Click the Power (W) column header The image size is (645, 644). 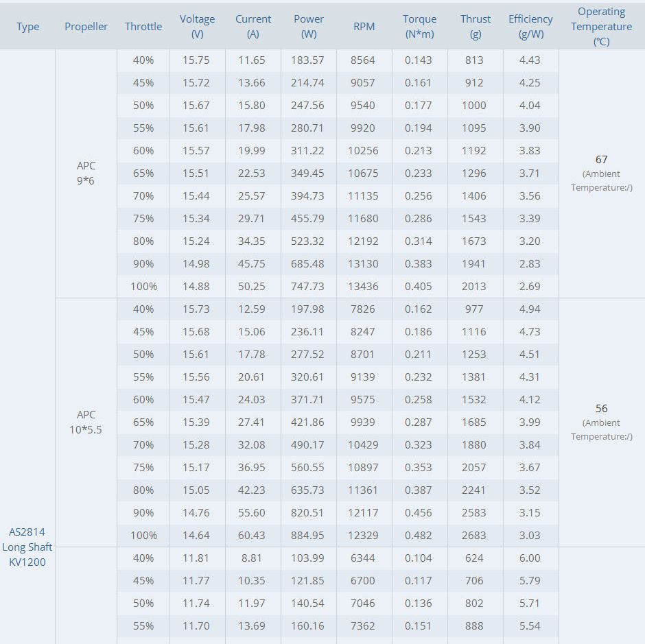309,27
